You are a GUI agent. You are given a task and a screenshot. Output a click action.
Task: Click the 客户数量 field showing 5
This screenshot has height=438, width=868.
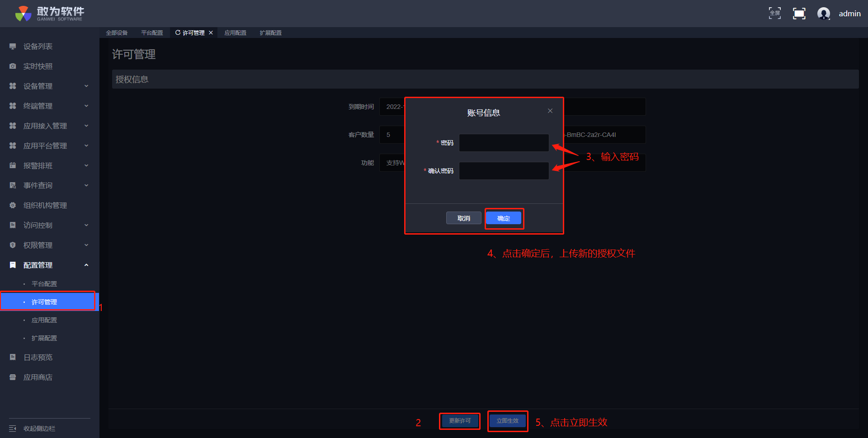click(x=392, y=135)
